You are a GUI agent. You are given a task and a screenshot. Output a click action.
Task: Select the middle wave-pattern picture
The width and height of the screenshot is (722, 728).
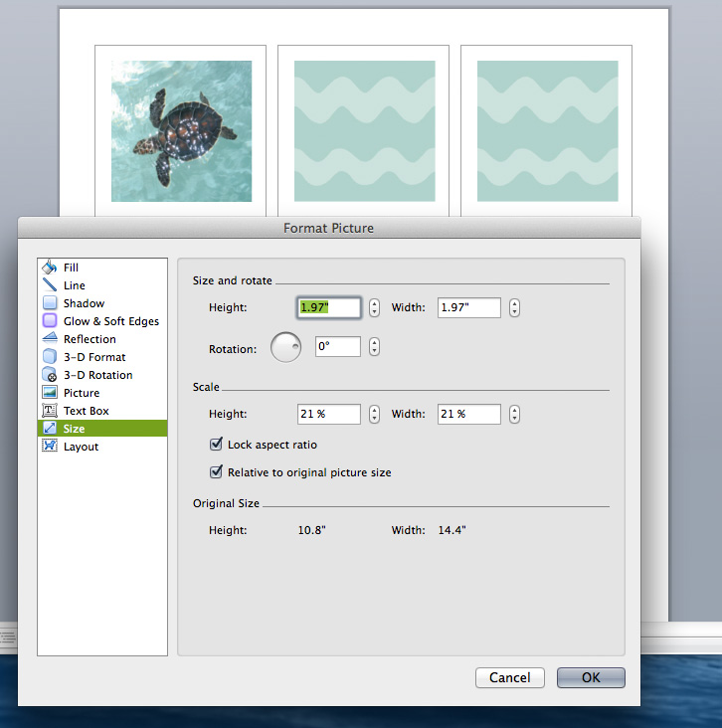(365, 131)
